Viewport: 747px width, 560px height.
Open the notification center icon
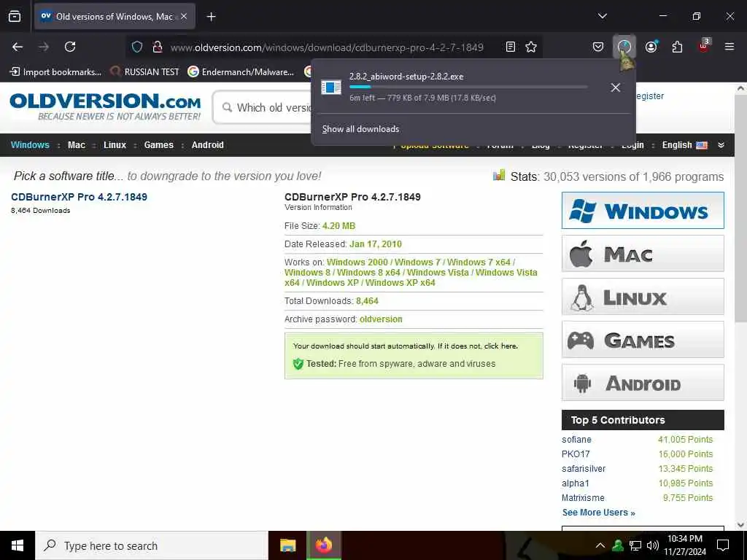pos(723,545)
